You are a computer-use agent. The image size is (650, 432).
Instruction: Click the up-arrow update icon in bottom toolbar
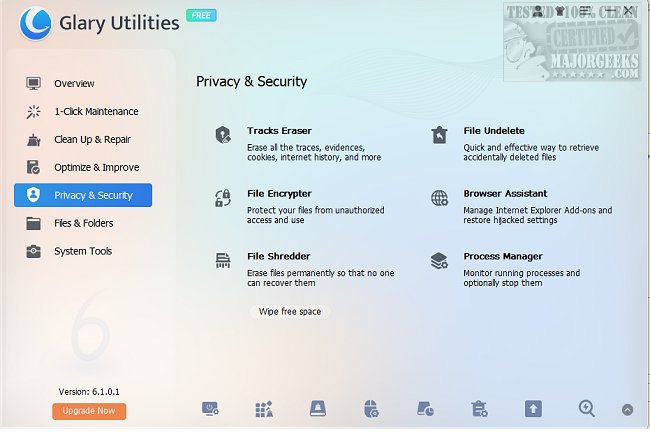(532, 408)
